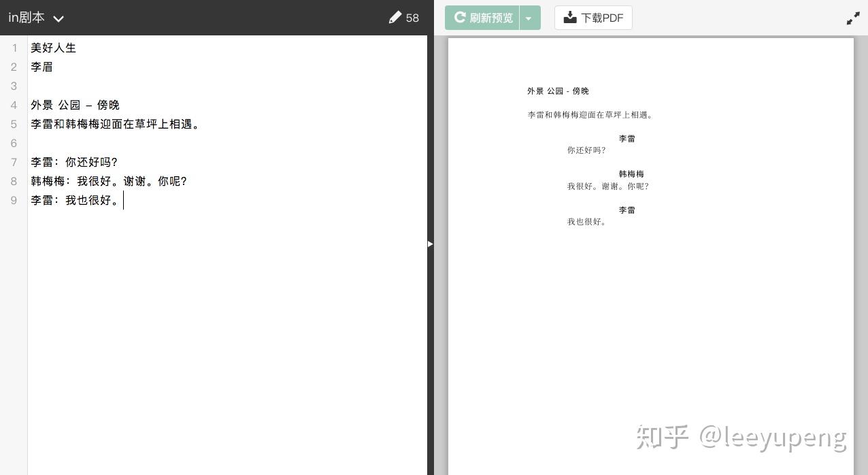
Task: Collapse editor using the divider arrow
Action: [x=430, y=244]
